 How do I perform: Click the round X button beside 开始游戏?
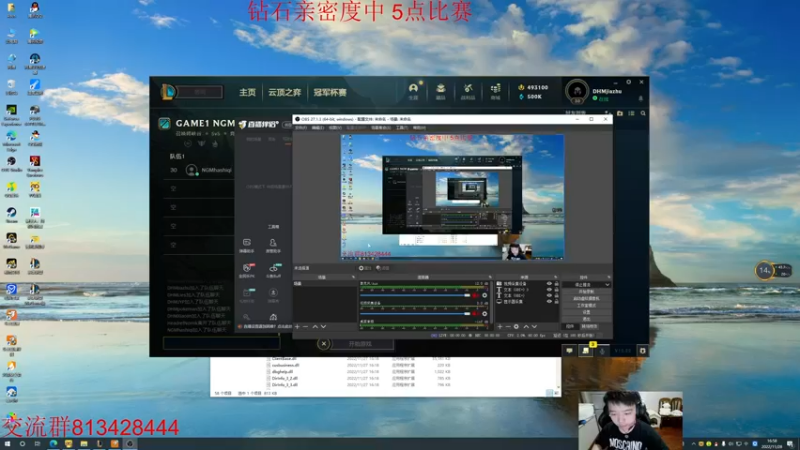tap(323, 344)
